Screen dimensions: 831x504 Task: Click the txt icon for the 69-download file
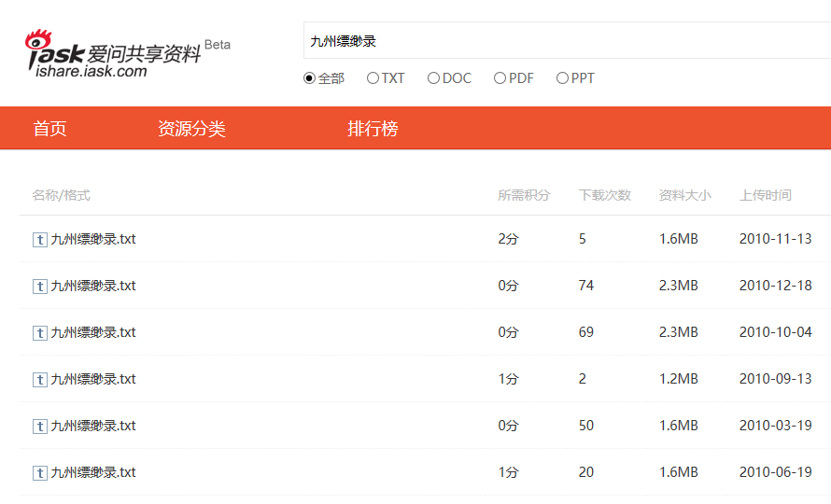(x=40, y=333)
